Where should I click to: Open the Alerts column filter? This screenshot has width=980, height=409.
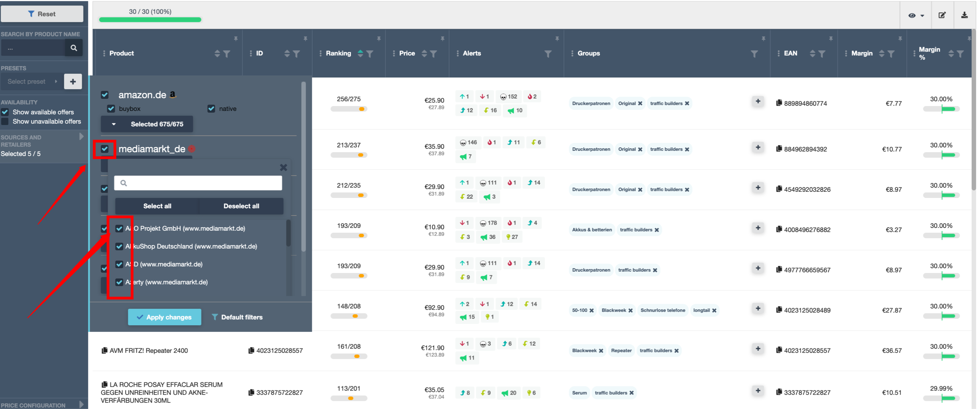548,54
